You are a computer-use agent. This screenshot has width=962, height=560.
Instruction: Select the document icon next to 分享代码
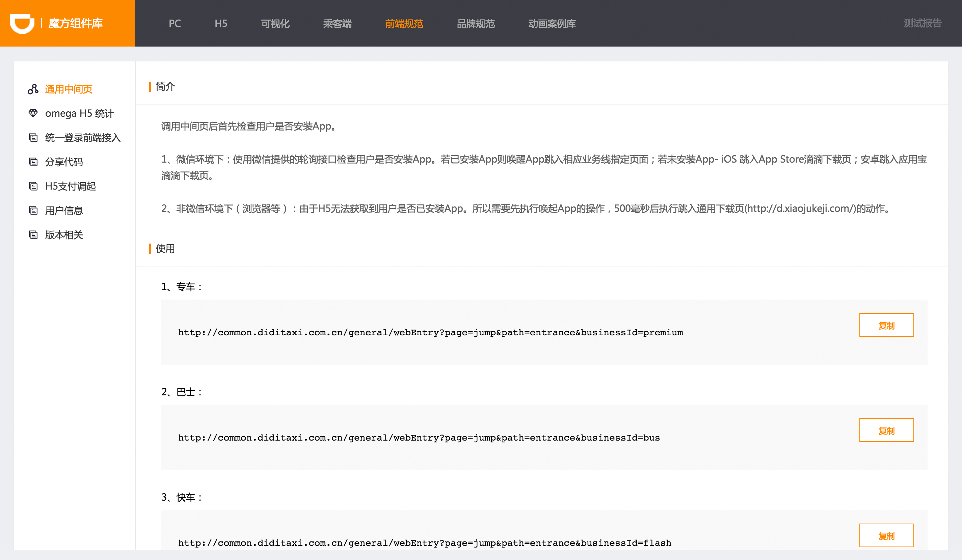coord(33,162)
